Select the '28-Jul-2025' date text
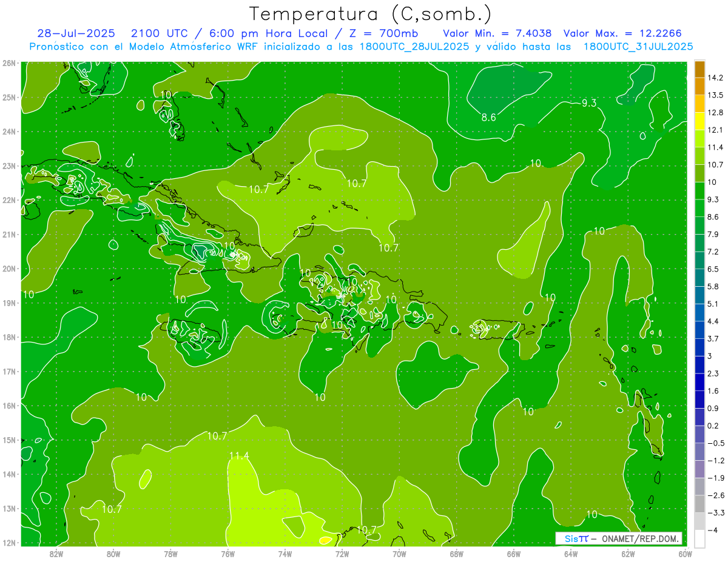 [76, 33]
